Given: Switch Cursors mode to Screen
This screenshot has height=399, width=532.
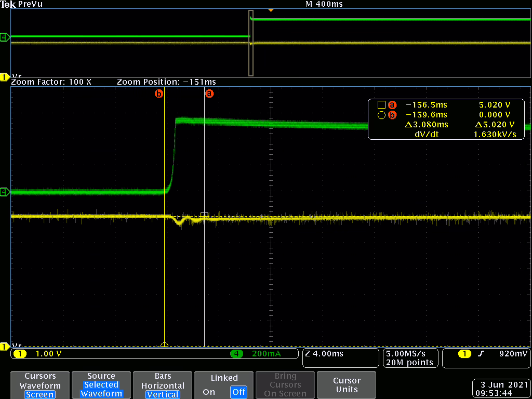Looking at the screenshot, I should click(x=40, y=394).
